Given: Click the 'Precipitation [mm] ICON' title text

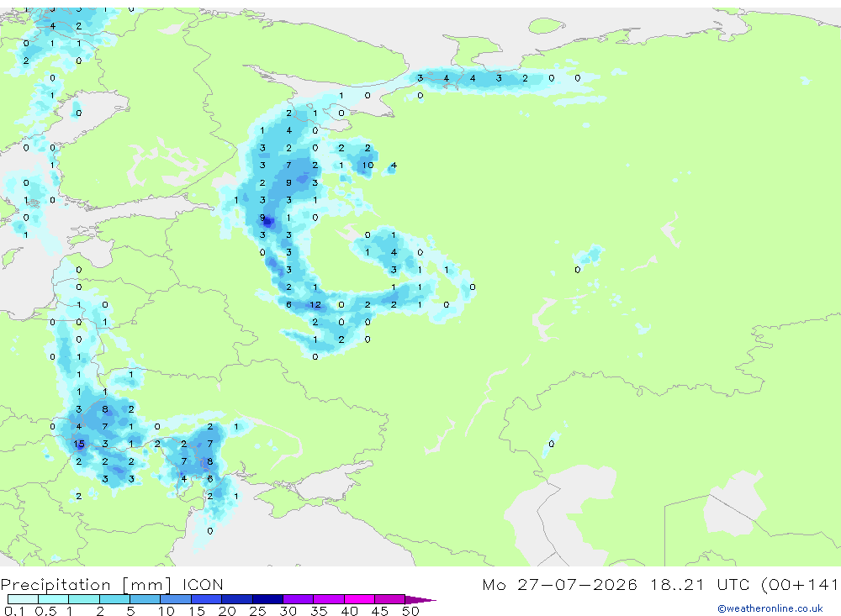Looking at the screenshot, I should pyautogui.click(x=112, y=585).
